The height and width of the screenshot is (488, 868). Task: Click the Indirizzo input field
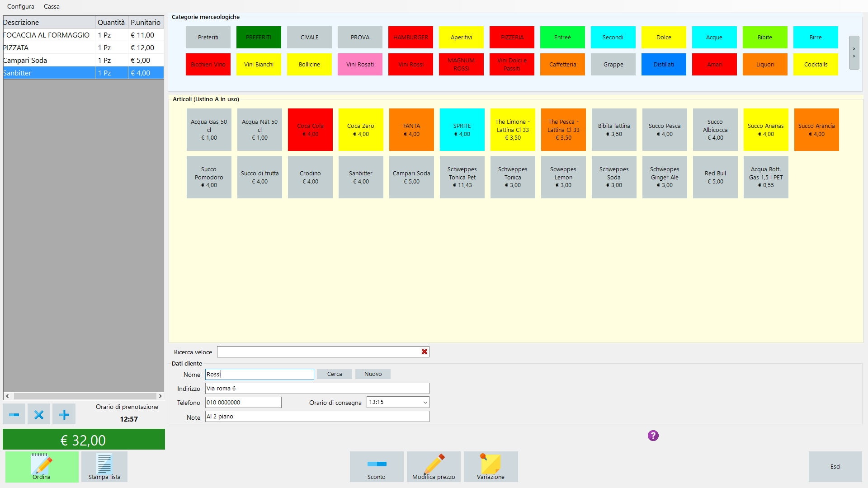[x=317, y=389]
